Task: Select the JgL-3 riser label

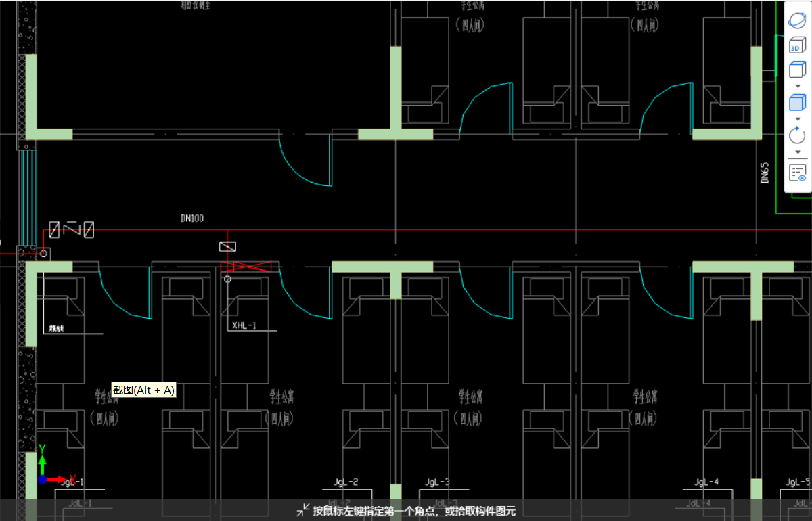Action: [x=437, y=482]
